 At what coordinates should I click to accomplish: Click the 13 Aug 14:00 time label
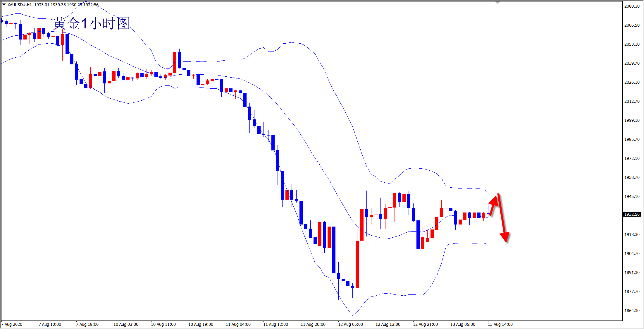[500, 324]
